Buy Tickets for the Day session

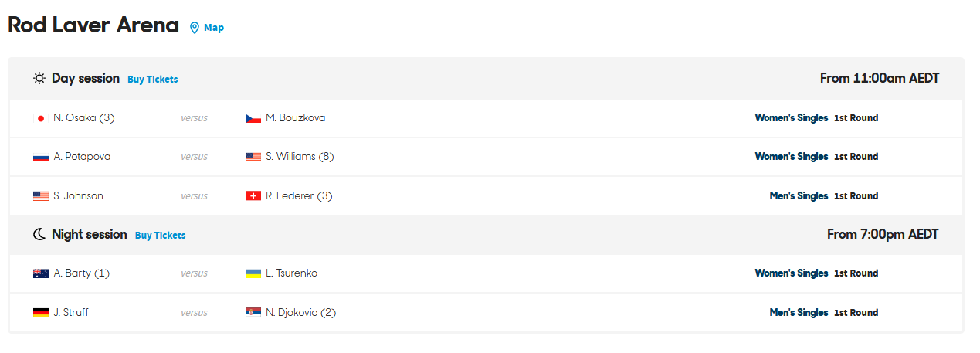click(153, 80)
